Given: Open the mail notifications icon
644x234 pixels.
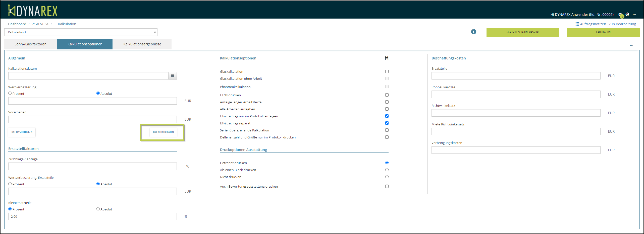Looking at the screenshot, I should click(620, 15).
